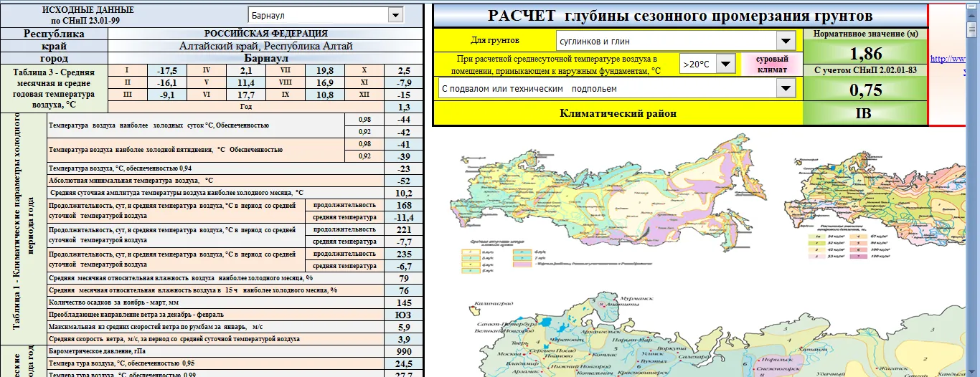Screen dimensions: 980x377
Task: Select mean wind speed cell '3,9'
Action: [404, 339]
